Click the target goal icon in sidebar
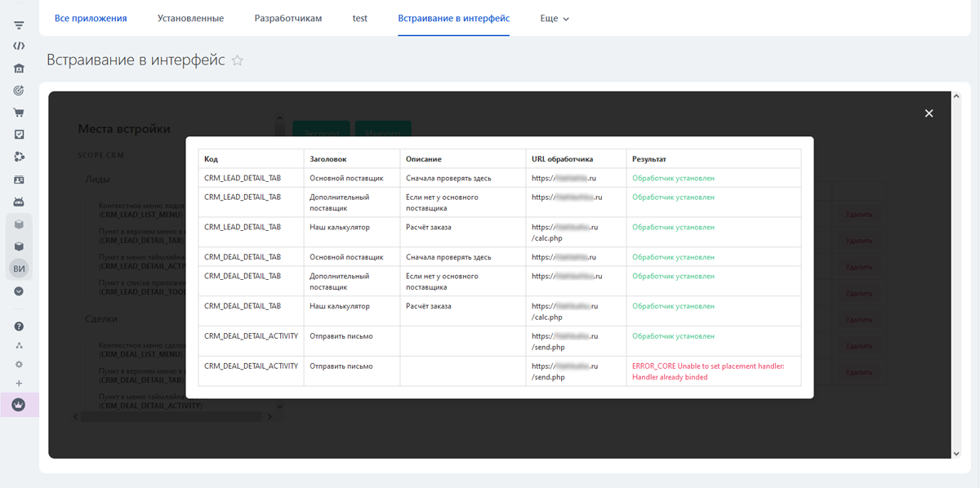The height and width of the screenshot is (488, 980). coord(19,91)
